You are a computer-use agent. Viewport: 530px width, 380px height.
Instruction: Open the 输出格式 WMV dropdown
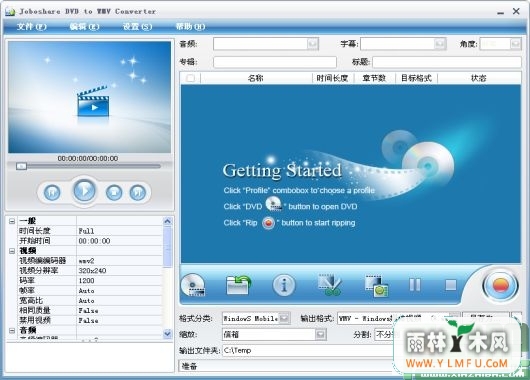455,318
